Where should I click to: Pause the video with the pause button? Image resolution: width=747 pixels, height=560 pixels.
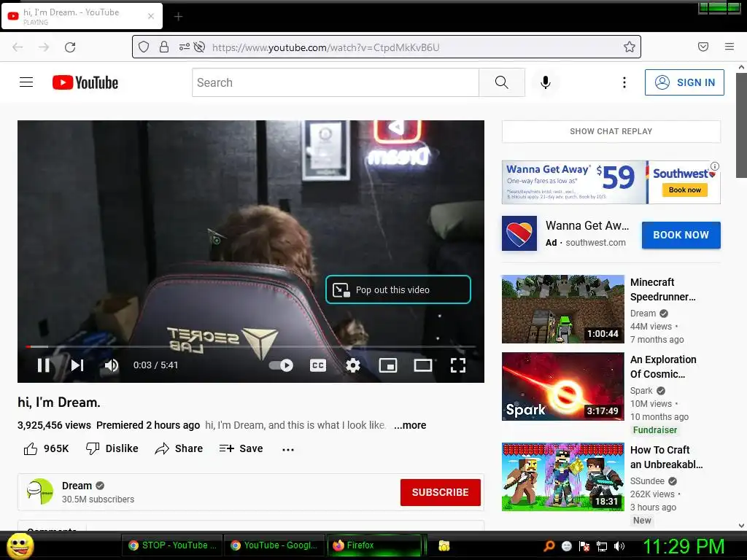click(x=43, y=365)
